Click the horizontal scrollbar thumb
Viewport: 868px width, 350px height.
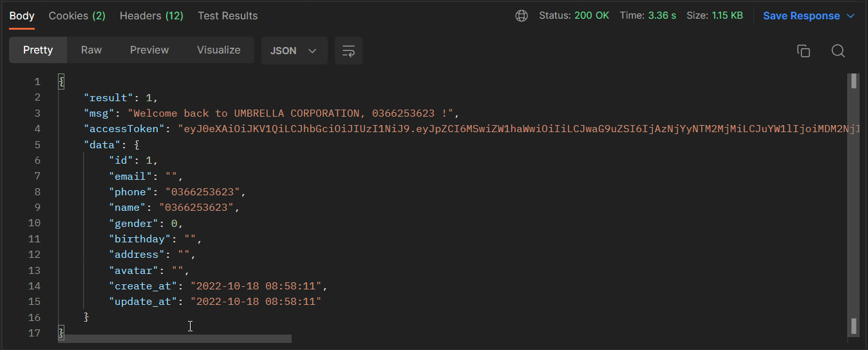click(175, 338)
